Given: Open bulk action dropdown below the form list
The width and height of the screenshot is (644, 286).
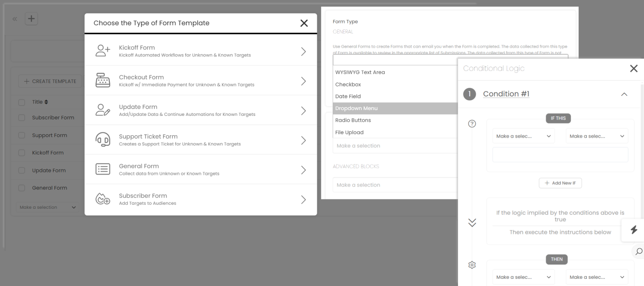Looking at the screenshot, I should [47, 207].
